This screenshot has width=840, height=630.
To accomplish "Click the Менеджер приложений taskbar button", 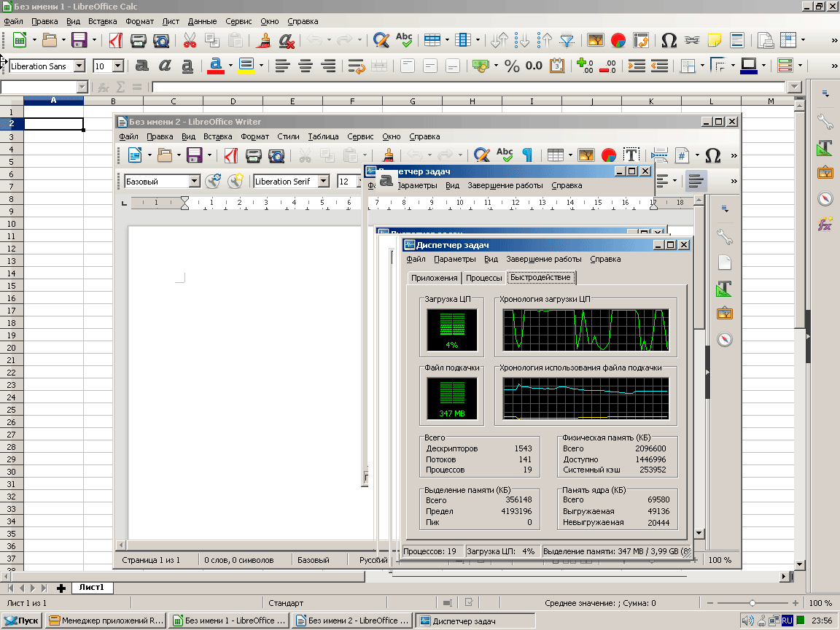I will pos(106,621).
